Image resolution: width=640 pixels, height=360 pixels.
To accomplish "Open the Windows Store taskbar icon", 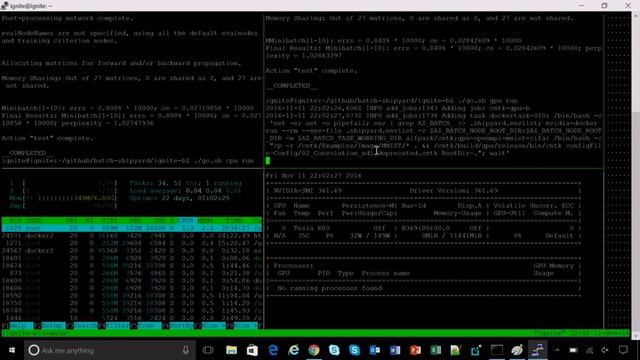I will (x=252, y=350).
